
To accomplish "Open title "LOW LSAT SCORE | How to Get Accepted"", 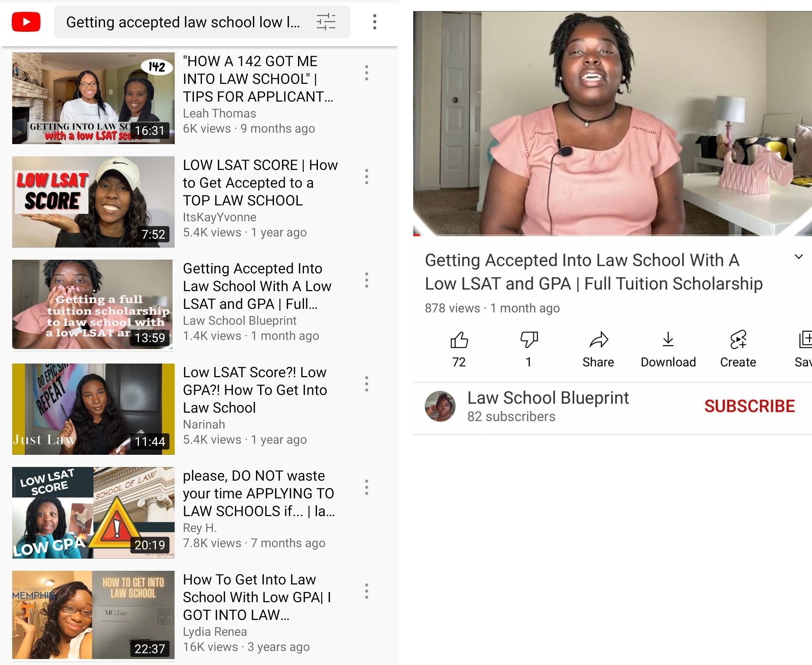I will coord(260,183).
